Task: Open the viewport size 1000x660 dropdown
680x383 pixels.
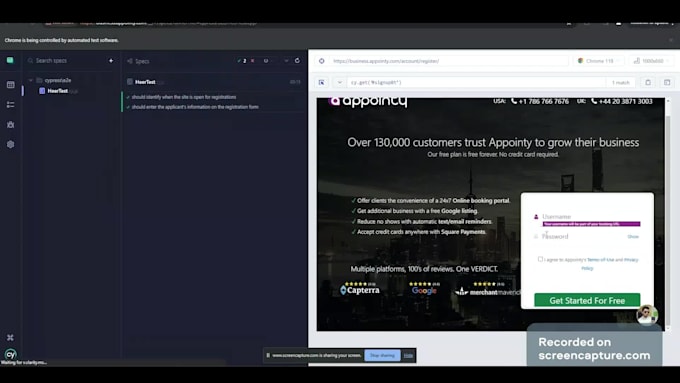Action: point(651,61)
